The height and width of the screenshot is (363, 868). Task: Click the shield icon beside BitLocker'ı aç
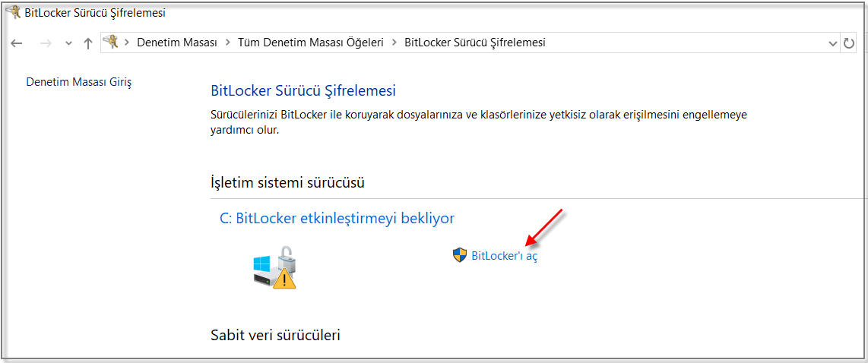point(459,255)
